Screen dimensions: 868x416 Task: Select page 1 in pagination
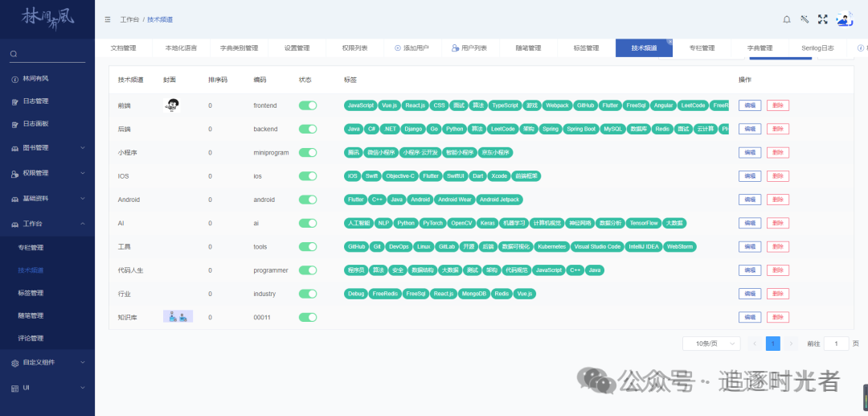click(773, 344)
